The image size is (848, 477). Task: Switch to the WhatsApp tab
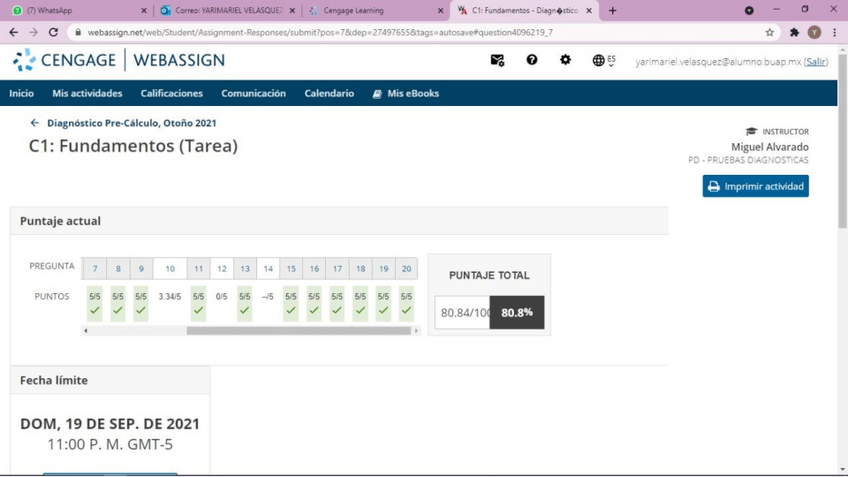click(x=78, y=10)
